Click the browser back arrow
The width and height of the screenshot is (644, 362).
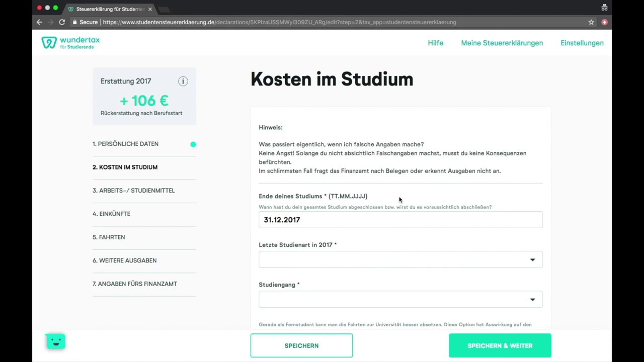click(39, 22)
